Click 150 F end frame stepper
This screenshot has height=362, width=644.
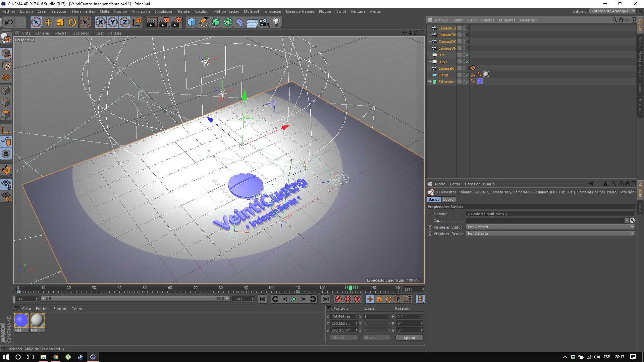coord(253,299)
